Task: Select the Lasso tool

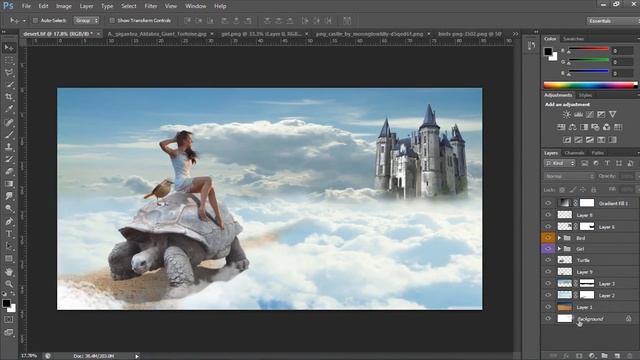Action: (x=9, y=73)
